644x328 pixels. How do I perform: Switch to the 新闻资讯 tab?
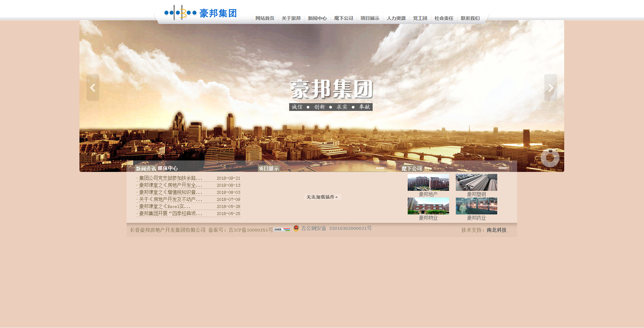(x=146, y=169)
